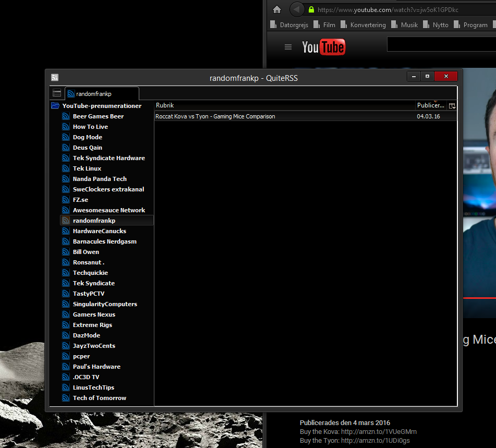496x448 pixels.
Task: Select the Extreme Rigs feed
Action: [x=92, y=325]
